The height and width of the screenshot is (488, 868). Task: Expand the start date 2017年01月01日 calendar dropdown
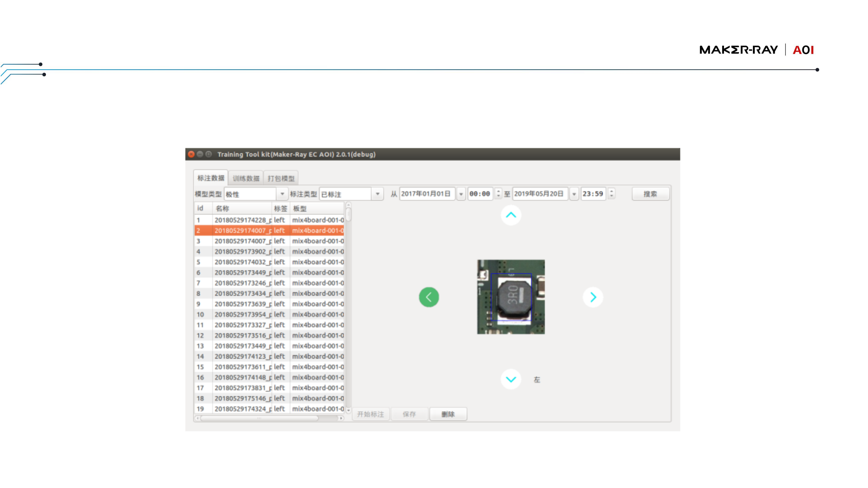coord(461,194)
